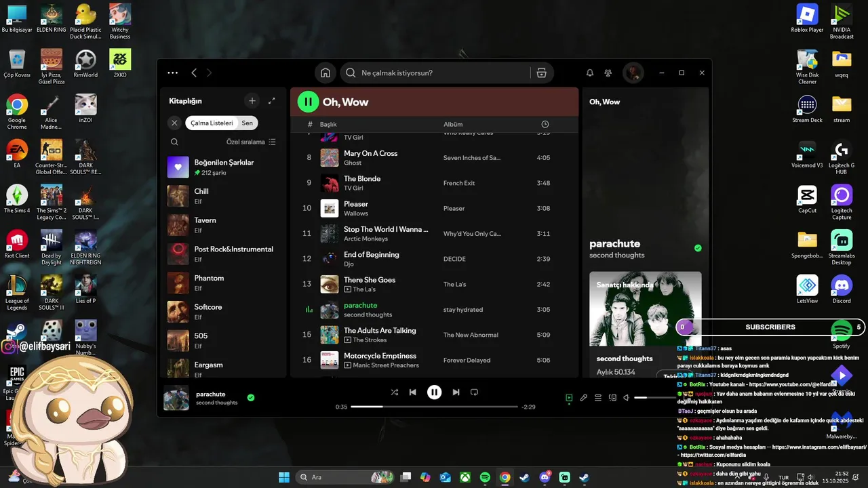The width and height of the screenshot is (868, 488).
Task: Search within the library using the magnifier
Action: coord(174,142)
